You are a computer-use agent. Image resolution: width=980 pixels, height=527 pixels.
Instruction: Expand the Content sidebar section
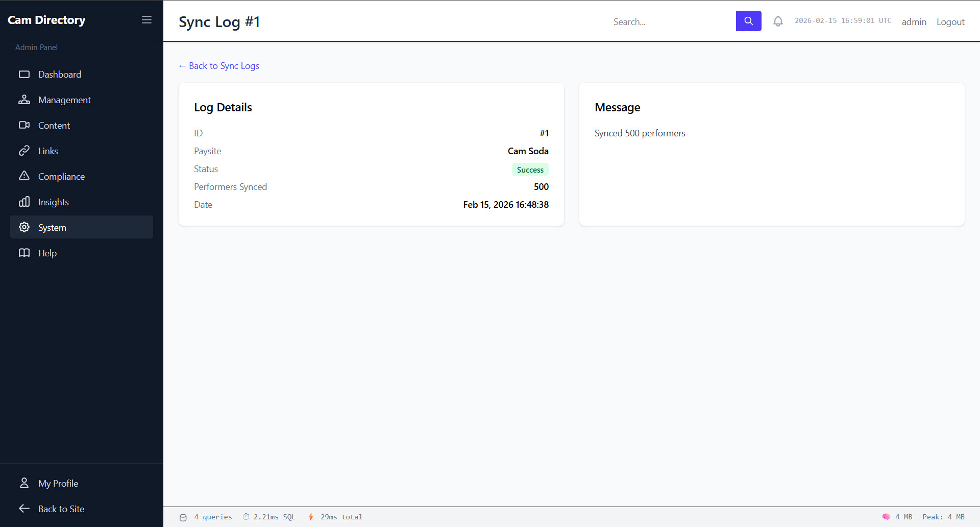pos(54,126)
